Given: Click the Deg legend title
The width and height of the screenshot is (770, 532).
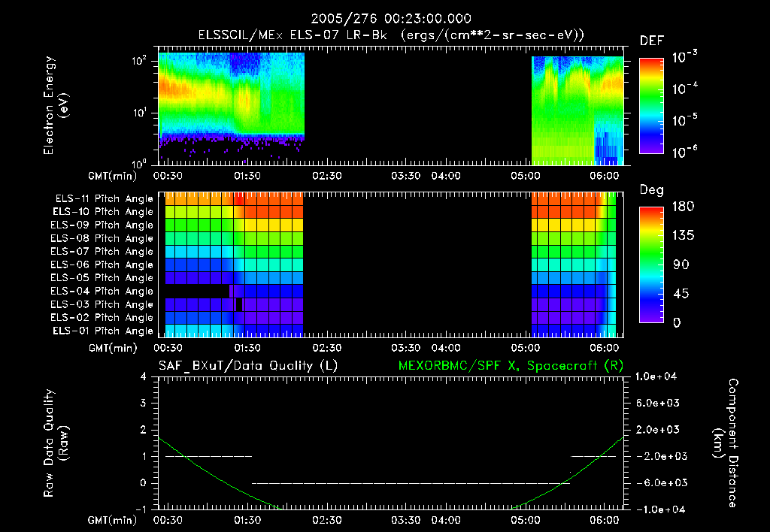Looking at the screenshot, I should pos(652,190).
